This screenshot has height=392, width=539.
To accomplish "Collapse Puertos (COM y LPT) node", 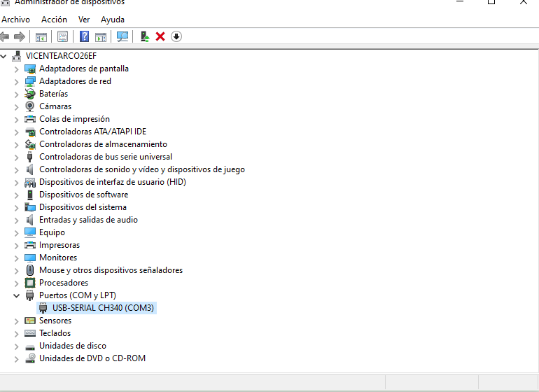I will [17, 295].
